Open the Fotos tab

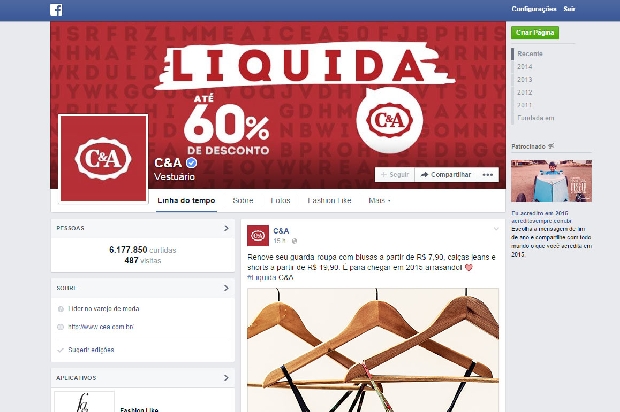pyautogui.click(x=280, y=200)
